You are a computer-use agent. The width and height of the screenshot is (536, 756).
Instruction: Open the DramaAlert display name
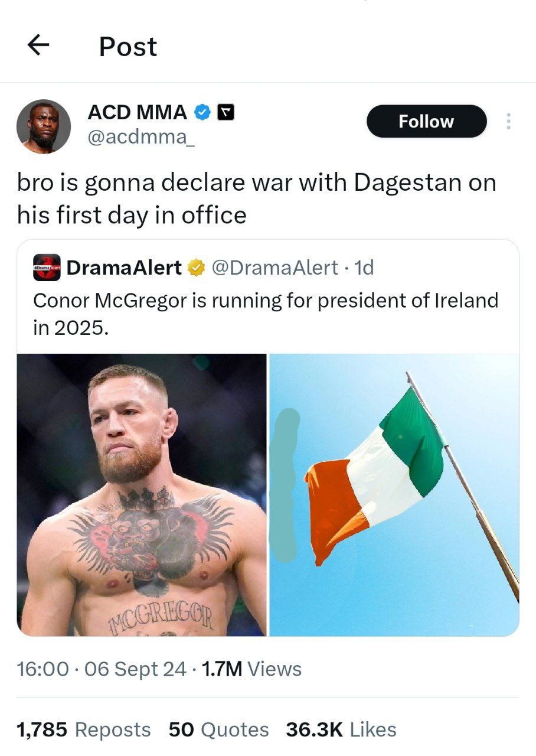point(125,268)
